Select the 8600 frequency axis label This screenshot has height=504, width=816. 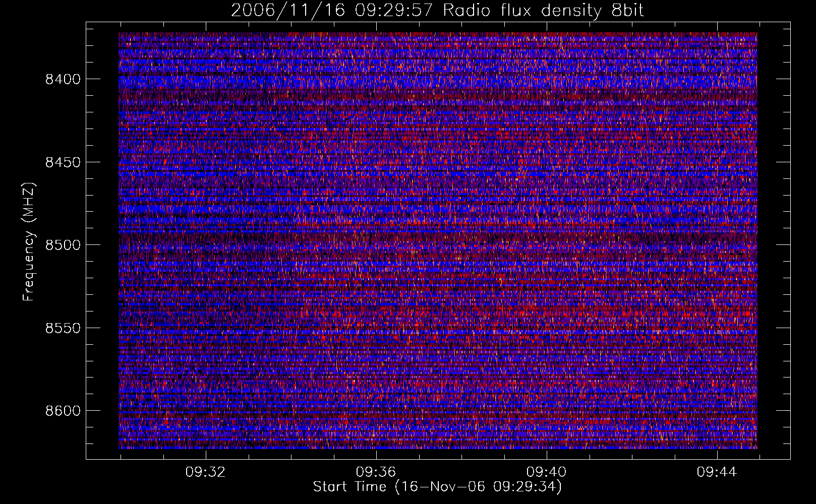63,411
